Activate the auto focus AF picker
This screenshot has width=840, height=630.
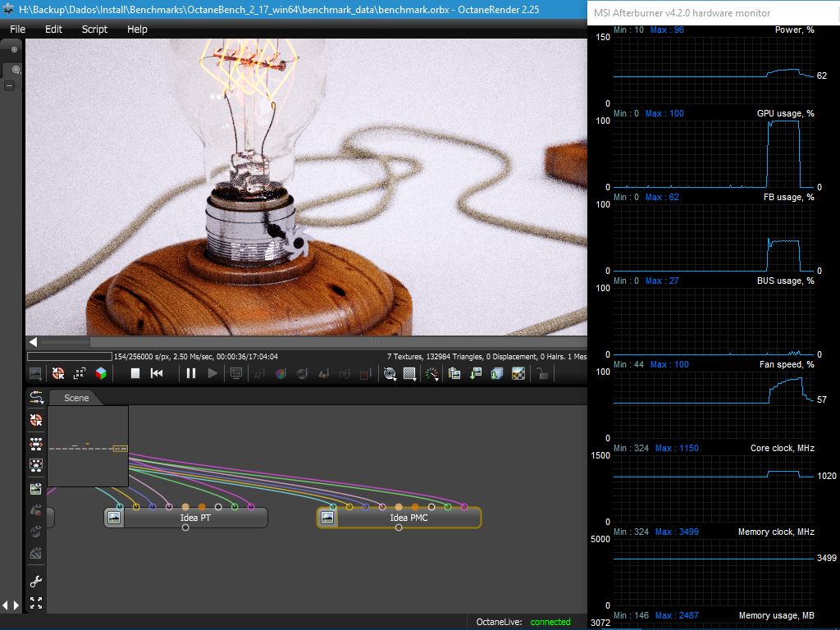pos(259,374)
